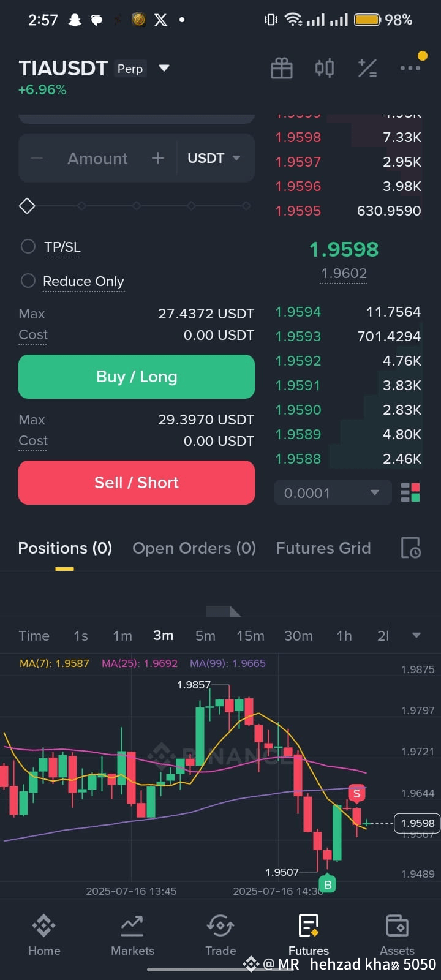Open the plus/percent calculator icon

367,68
